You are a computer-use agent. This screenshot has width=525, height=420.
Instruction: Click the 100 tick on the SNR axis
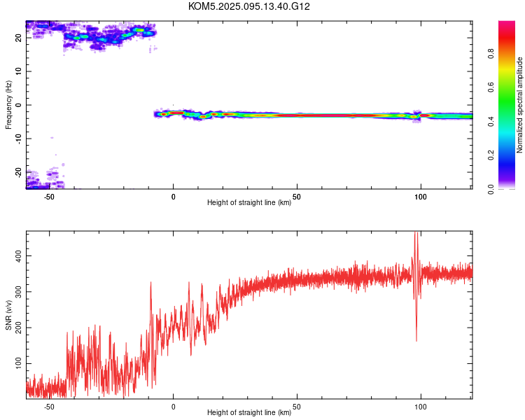click(x=18, y=363)
